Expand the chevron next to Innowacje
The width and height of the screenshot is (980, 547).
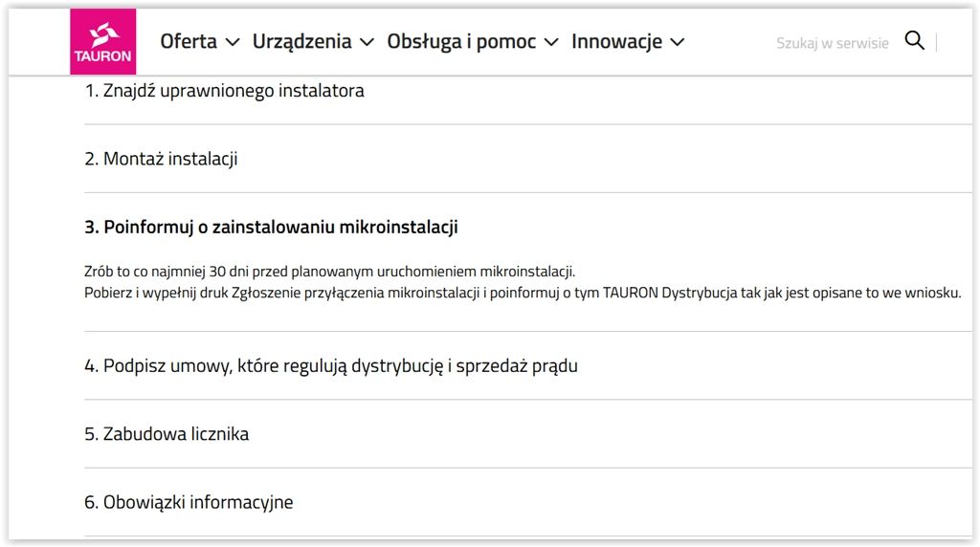click(x=677, y=42)
